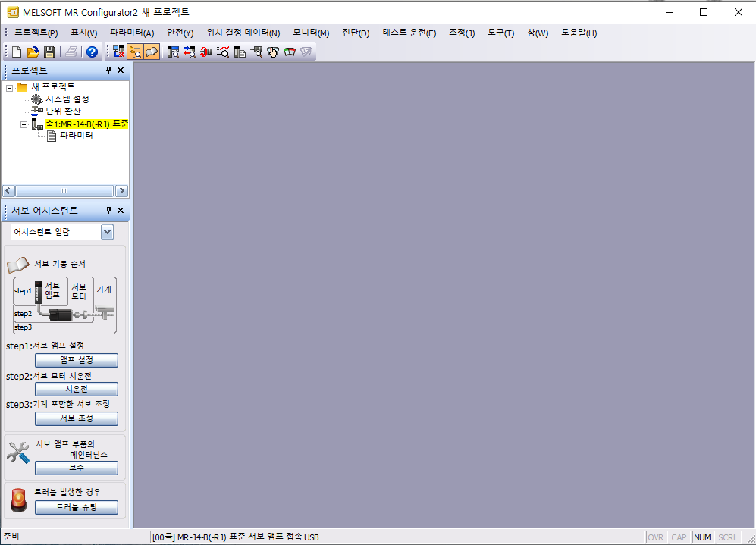Open help with the blue question mark icon
This screenshot has height=545, width=756.
click(x=92, y=52)
